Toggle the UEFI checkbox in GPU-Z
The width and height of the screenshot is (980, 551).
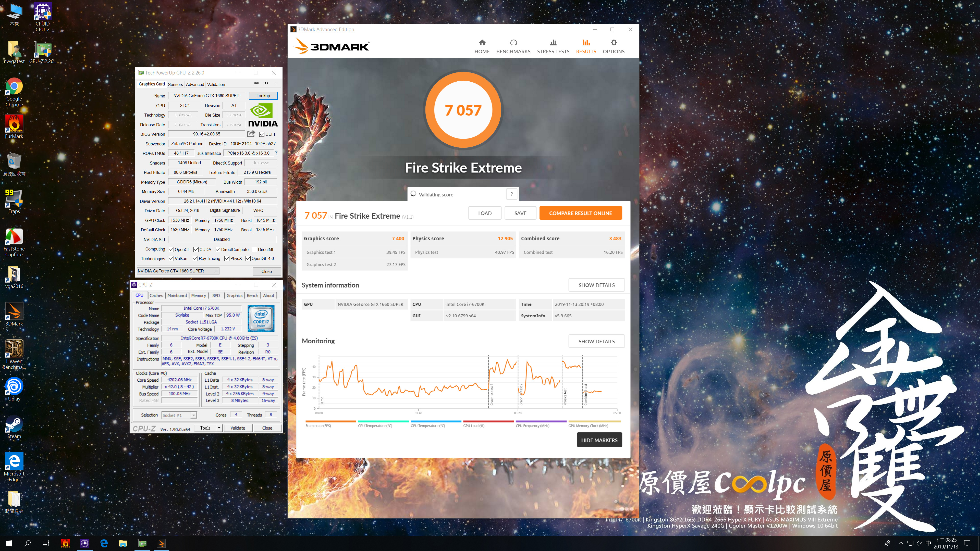point(262,134)
